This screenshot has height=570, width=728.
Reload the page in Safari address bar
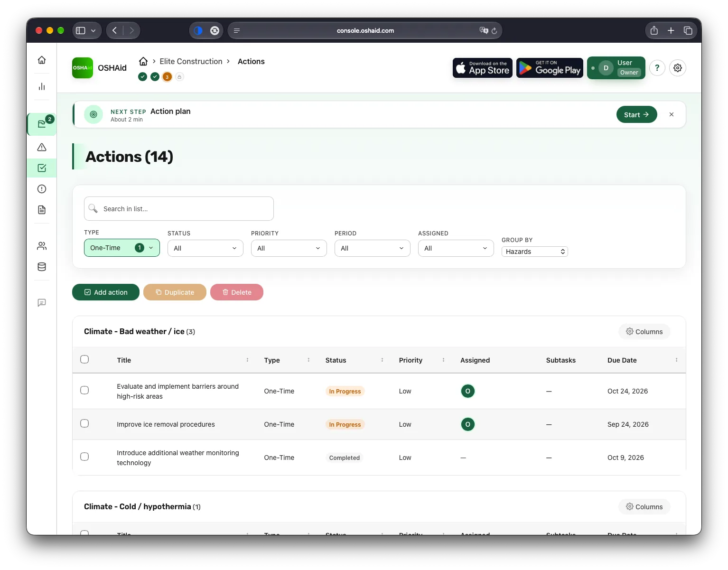pyautogui.click(x=494, y=31)
